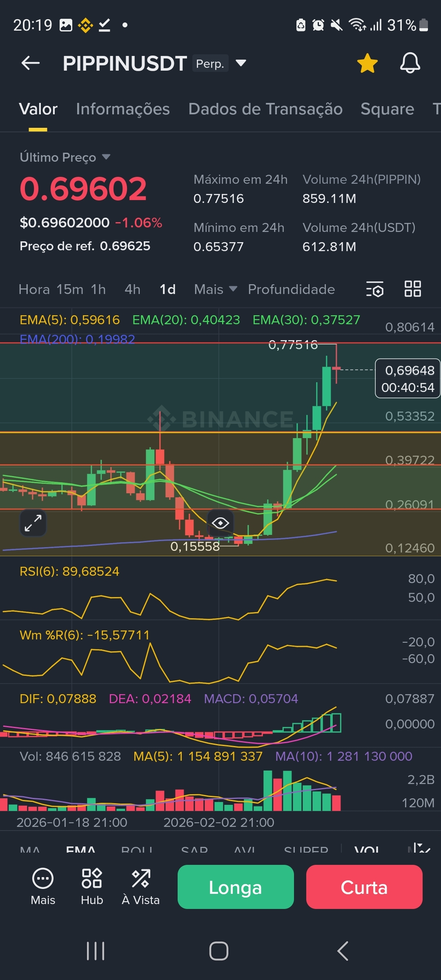Image resolution: width=441 pixels, height=980 pixels.
Task: Toggle the favorite star for PIPPINUSDT
Action: (x=367, y=63)
